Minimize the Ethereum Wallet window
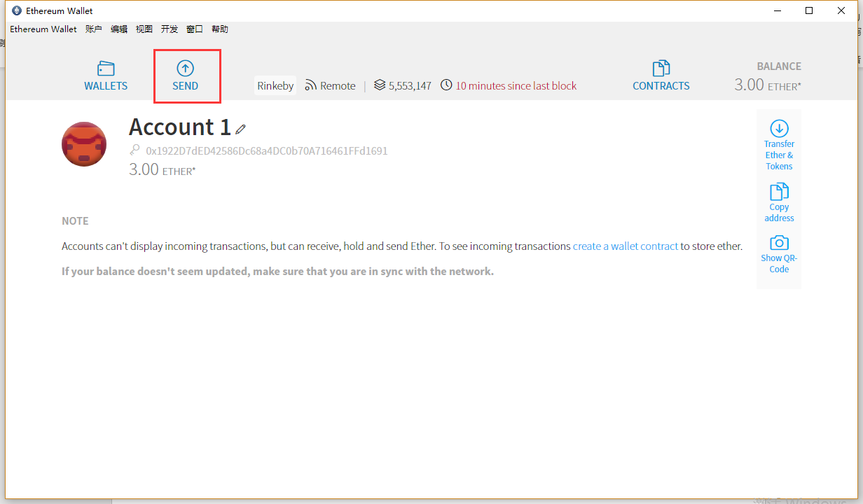Viewport: 863px width, 504px height. [x=778, y=10]
